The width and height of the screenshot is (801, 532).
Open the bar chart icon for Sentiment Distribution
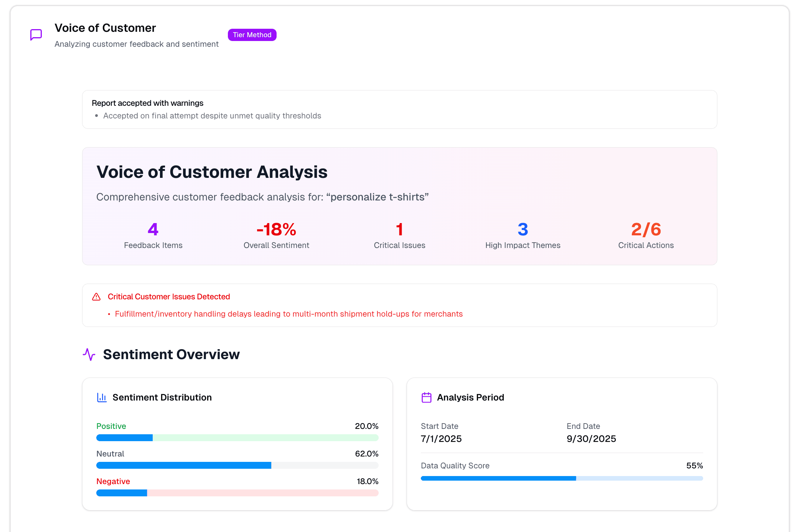point(102,397)
